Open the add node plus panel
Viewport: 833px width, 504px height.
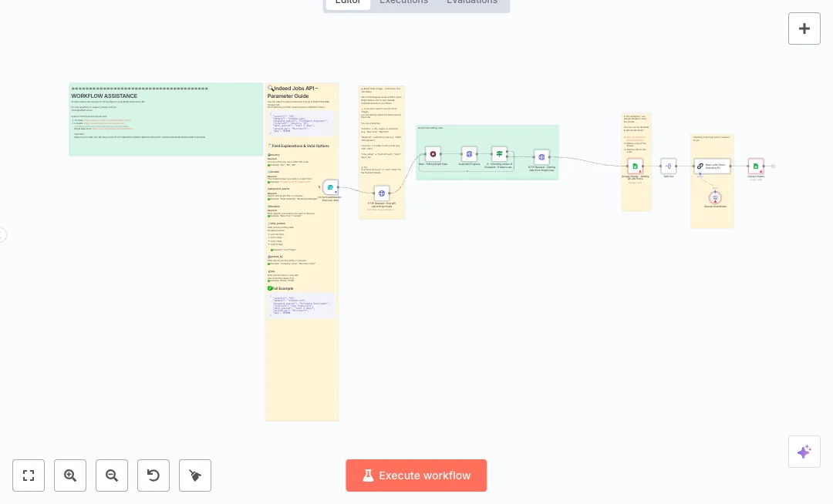804,29
